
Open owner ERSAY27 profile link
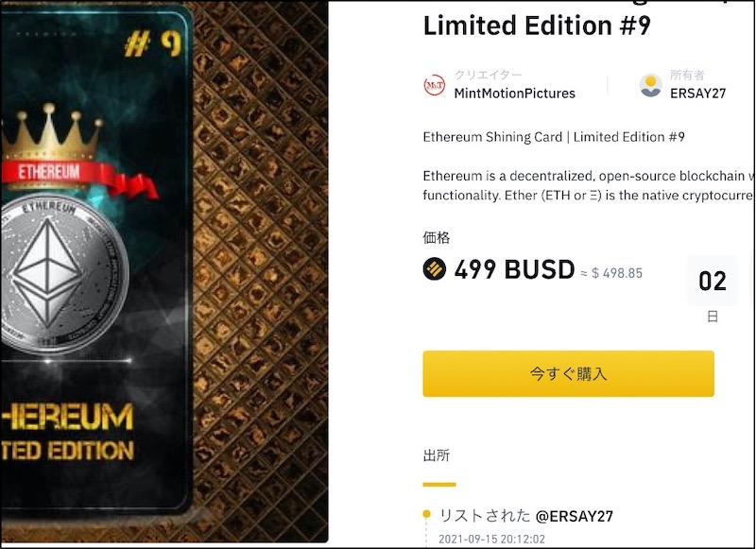pos(697,93)
